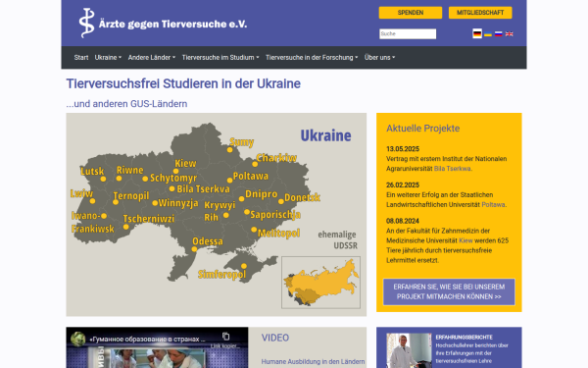
Task: Click the Ärzte gegen Tierversuche e.V. title
Action: coord(172,24)
